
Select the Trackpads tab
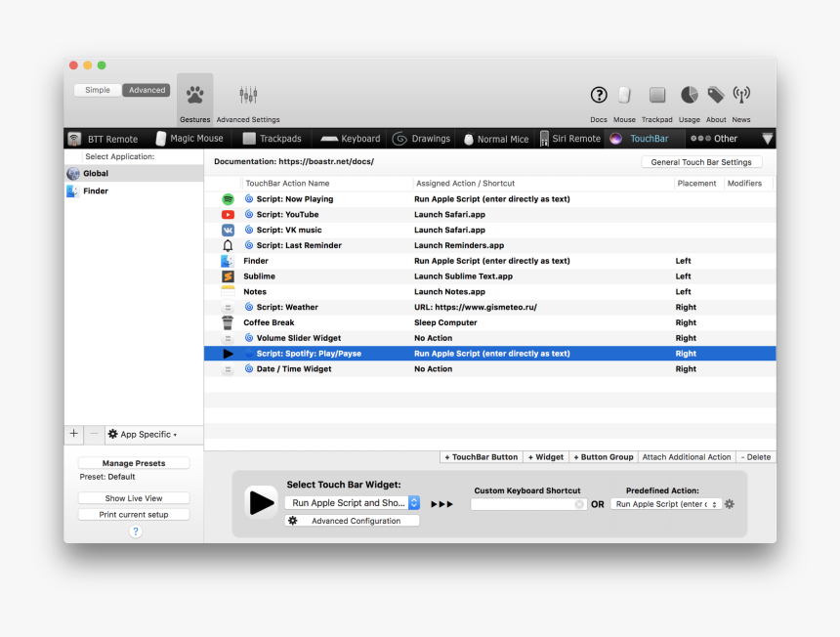pos(273,139)
